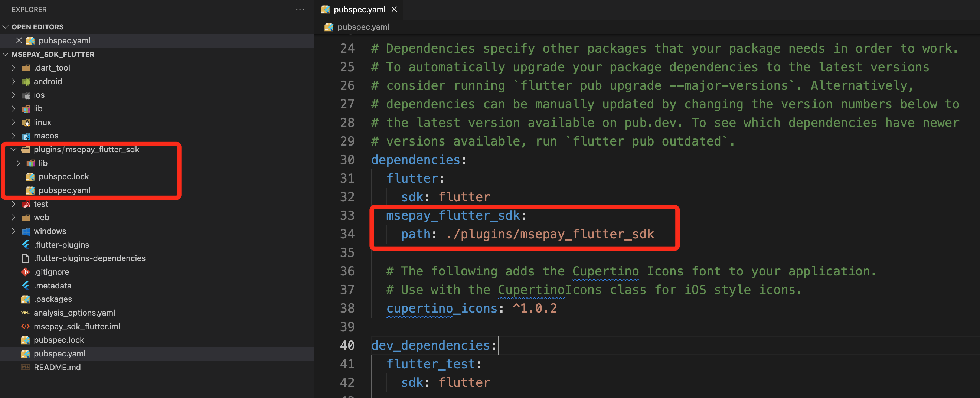This screenshot has height=398, width=980.
Task: Open analysis_options.yaml file
Action: tap(74, 312)
